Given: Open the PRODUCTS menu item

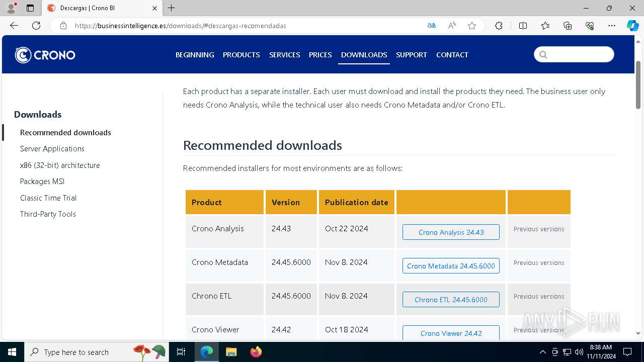Looking at the screenshot, I should [x=242, y=55].
